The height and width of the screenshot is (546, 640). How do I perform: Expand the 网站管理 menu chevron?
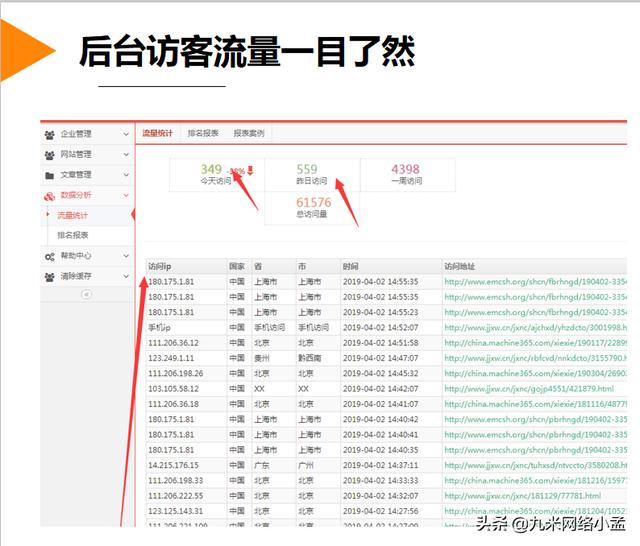click(126, 154)
